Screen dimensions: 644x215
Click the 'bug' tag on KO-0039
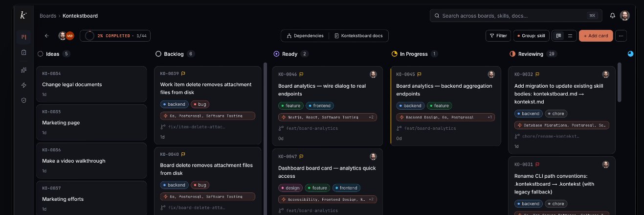[x=200, y=104]
